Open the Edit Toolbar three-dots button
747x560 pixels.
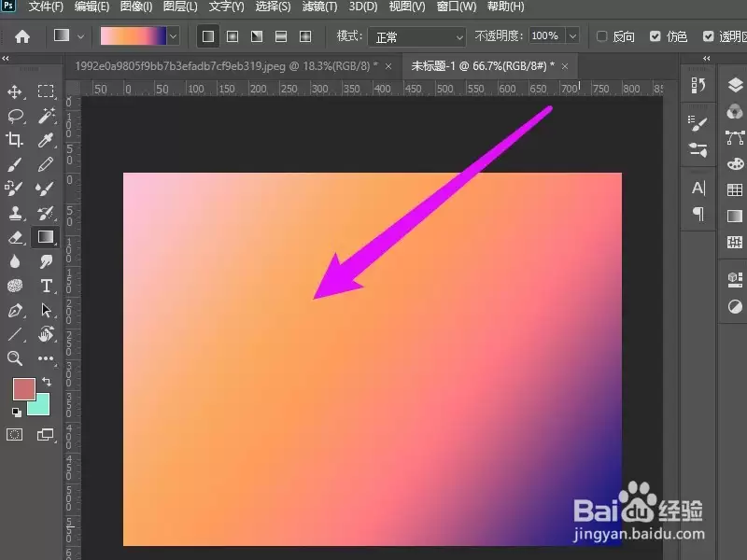coord(46,358)
